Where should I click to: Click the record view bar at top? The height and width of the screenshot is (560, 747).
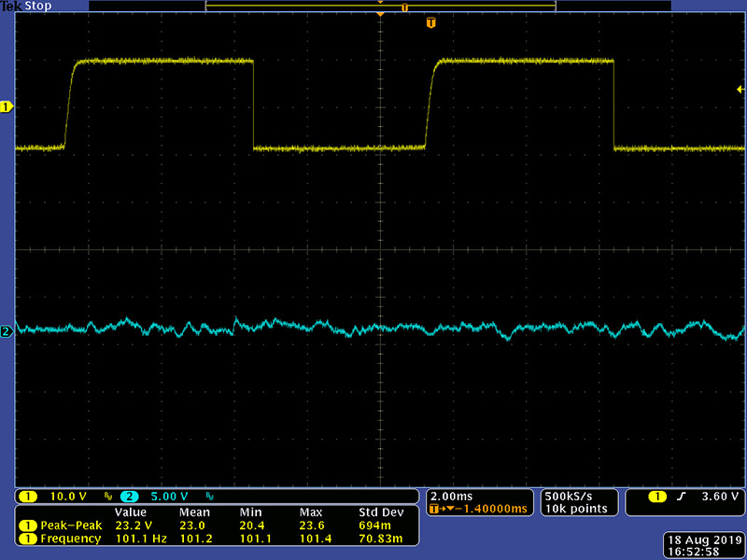tap(380, 7)
